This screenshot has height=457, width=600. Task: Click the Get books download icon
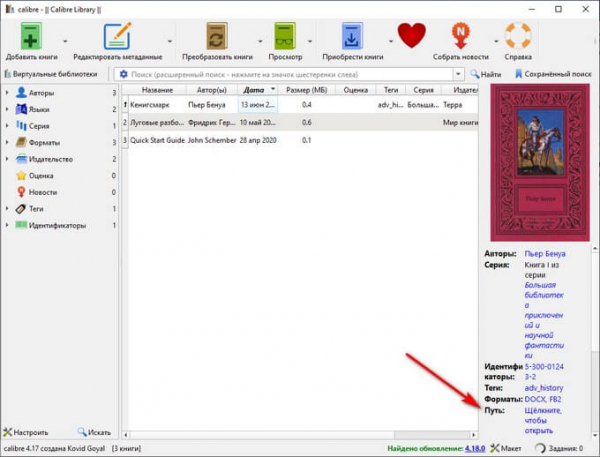[352, 36]
